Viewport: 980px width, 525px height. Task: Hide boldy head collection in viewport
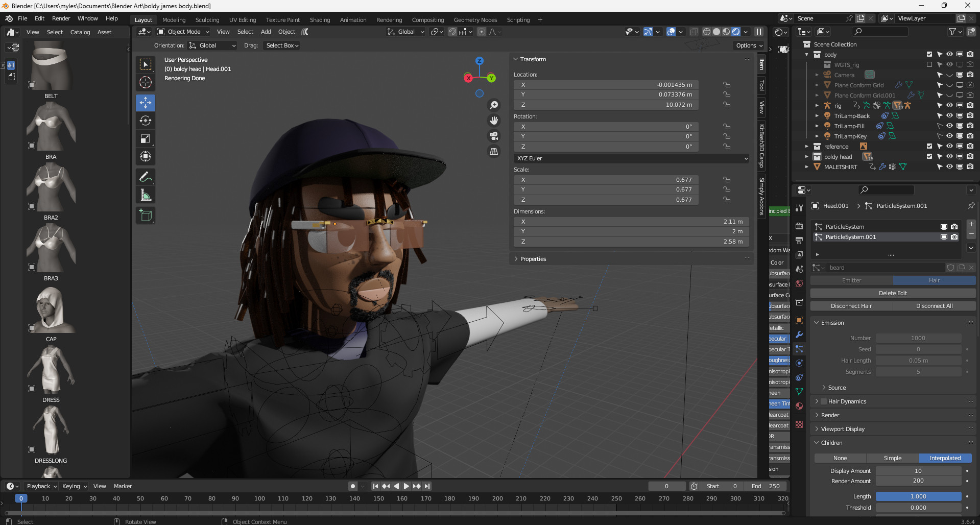(949, 157)
